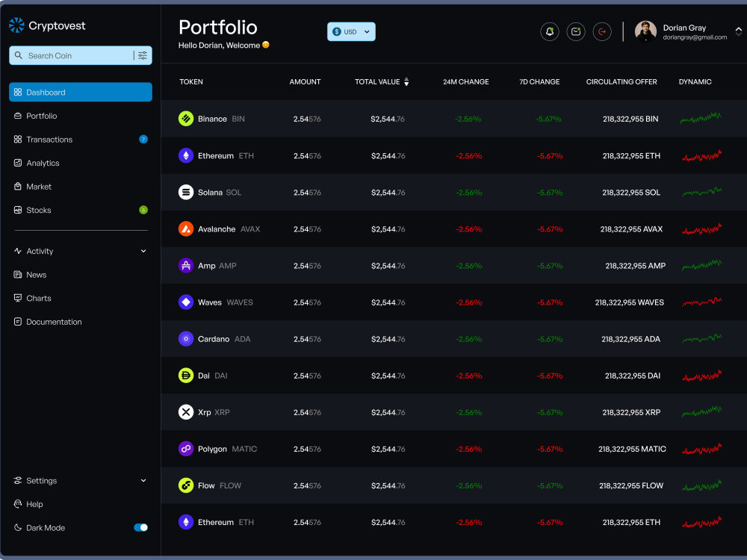Open the messages mail icon
The width and height of the screenshot is (747, 560).
pos(575,32)
